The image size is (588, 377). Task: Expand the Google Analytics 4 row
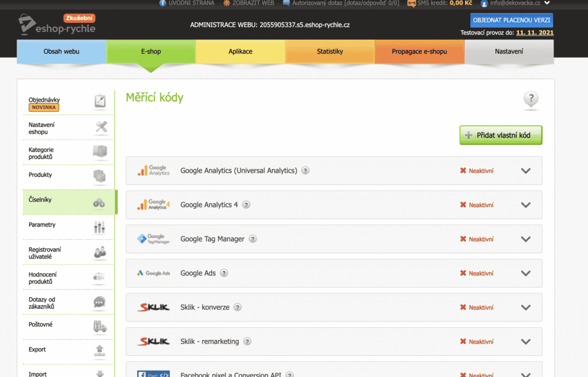[526, 205]
